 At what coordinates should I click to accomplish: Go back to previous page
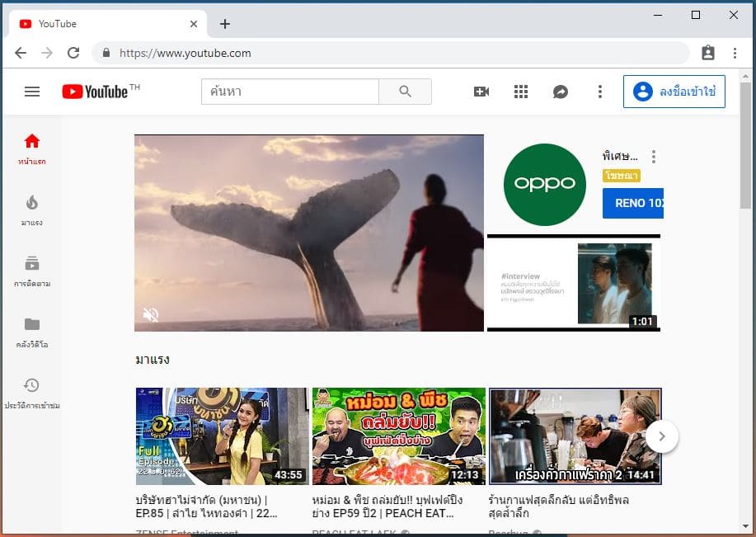click(21, 53)
